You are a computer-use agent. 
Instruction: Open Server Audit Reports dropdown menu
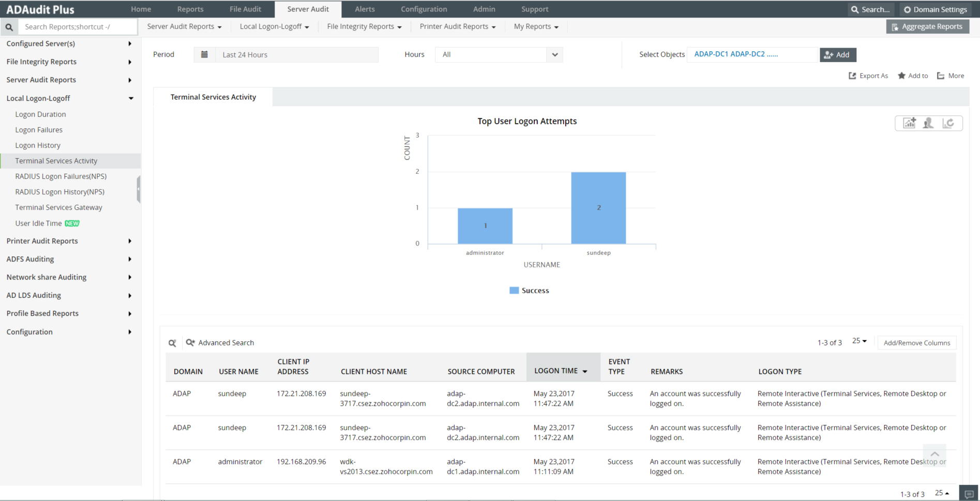point(184,26)
